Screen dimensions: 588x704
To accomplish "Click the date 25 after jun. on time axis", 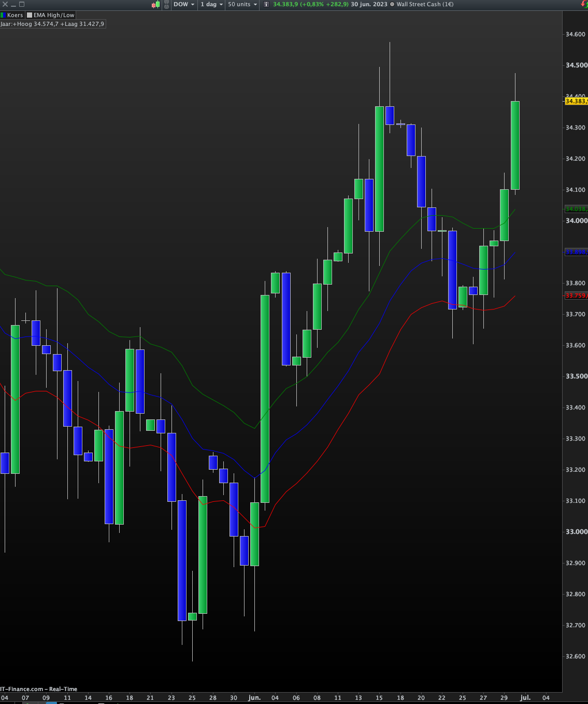I will click(x=463, y=698).
